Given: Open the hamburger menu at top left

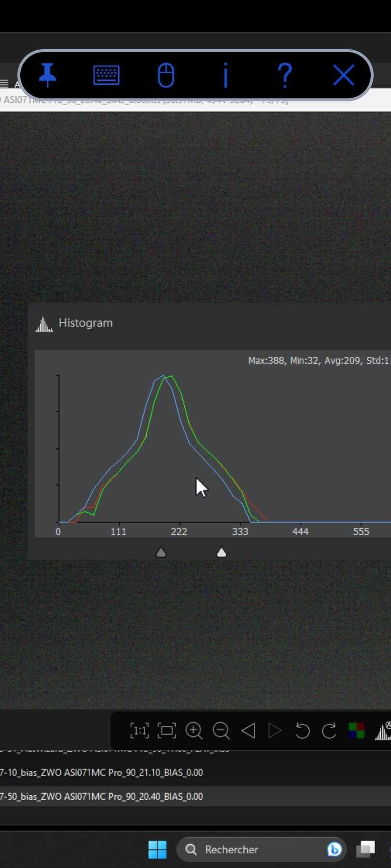Looking at the screenshot, I should tap(4, 84).
